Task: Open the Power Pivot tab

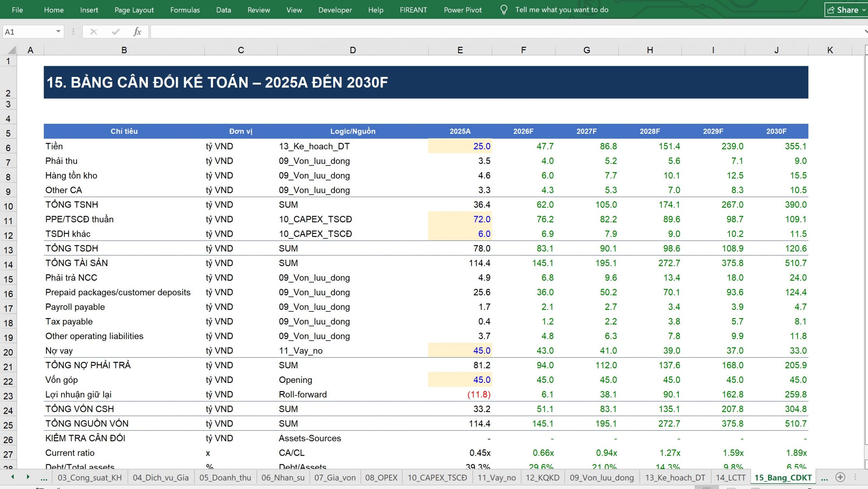Action: point(463,10)
